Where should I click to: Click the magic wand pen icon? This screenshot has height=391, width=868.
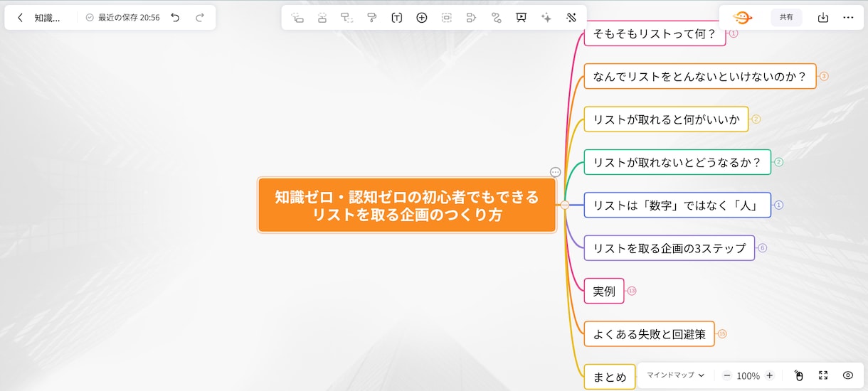click(571, 18)
